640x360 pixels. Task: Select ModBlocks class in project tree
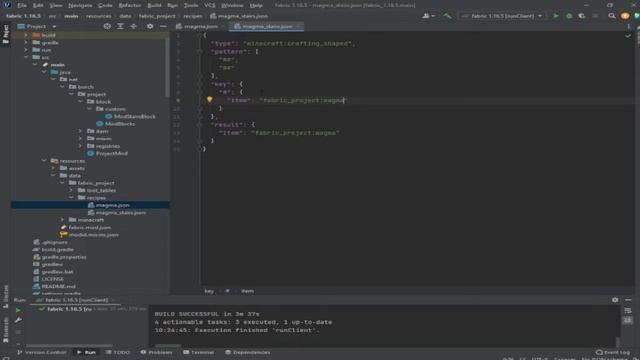tap(120, 124)
